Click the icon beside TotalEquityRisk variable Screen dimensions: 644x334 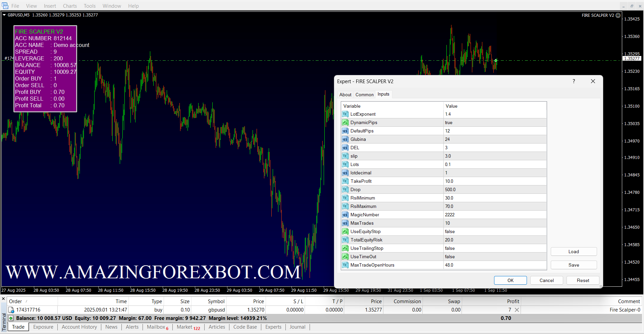[x=345, y=240]
